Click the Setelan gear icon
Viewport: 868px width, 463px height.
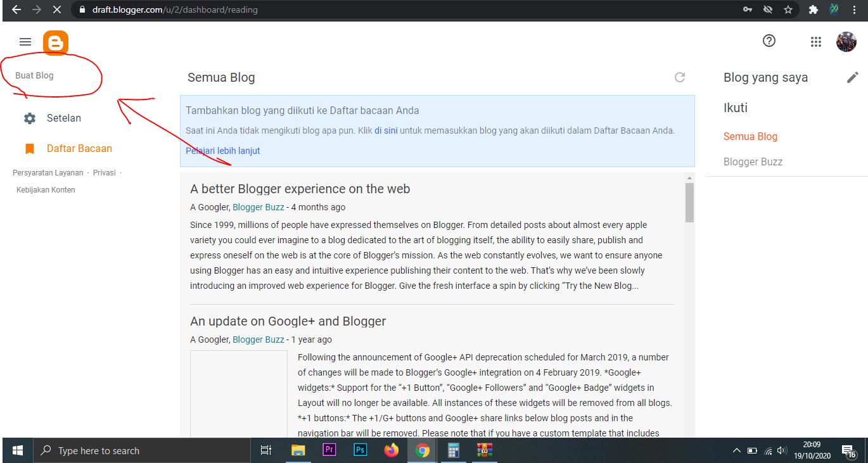30,118
